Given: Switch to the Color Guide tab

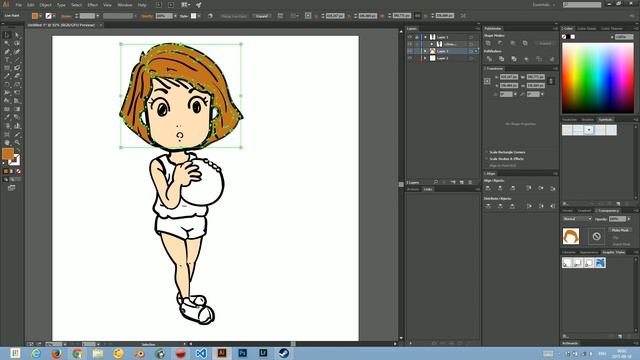Looking at the screenshot, I should pyautogui.click(x=587, y=29).
